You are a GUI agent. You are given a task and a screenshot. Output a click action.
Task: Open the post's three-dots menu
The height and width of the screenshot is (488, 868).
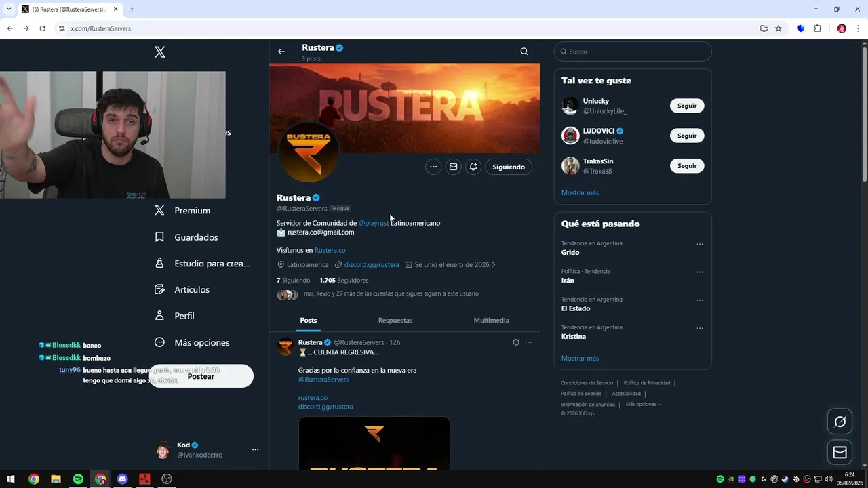[x=528, y=342]
